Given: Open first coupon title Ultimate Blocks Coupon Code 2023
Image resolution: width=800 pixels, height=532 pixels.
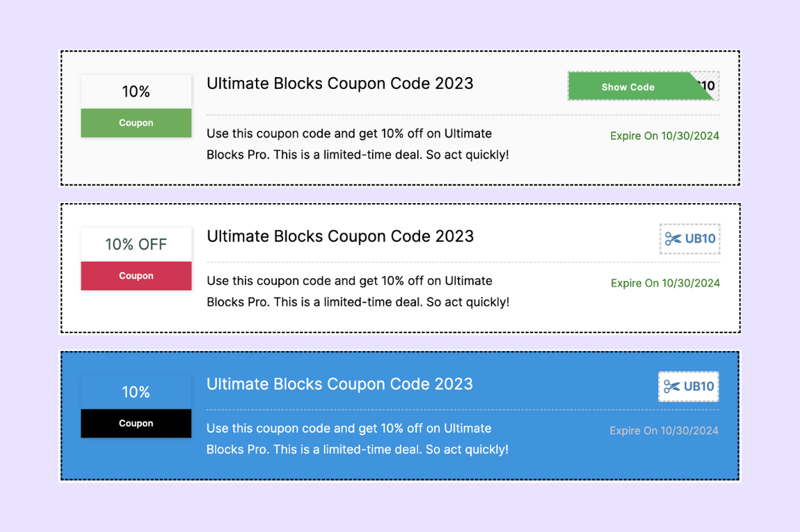Looking at the screenshot, I should point(339,83).
